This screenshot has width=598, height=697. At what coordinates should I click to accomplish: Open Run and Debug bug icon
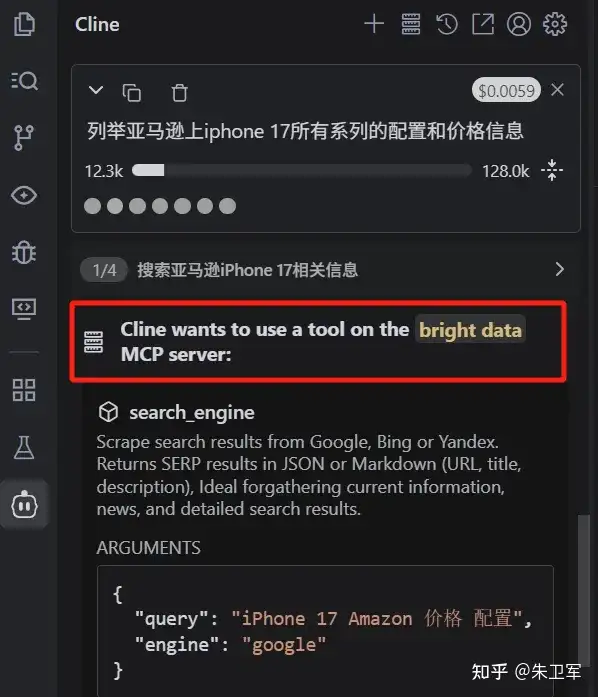click(x=24, y=252)
